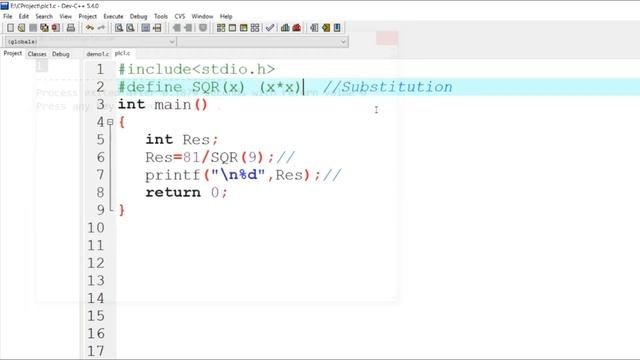Screen dimensions: 640x360
Task: Click line number 1 in the gutter
Action: coord(100,69)
